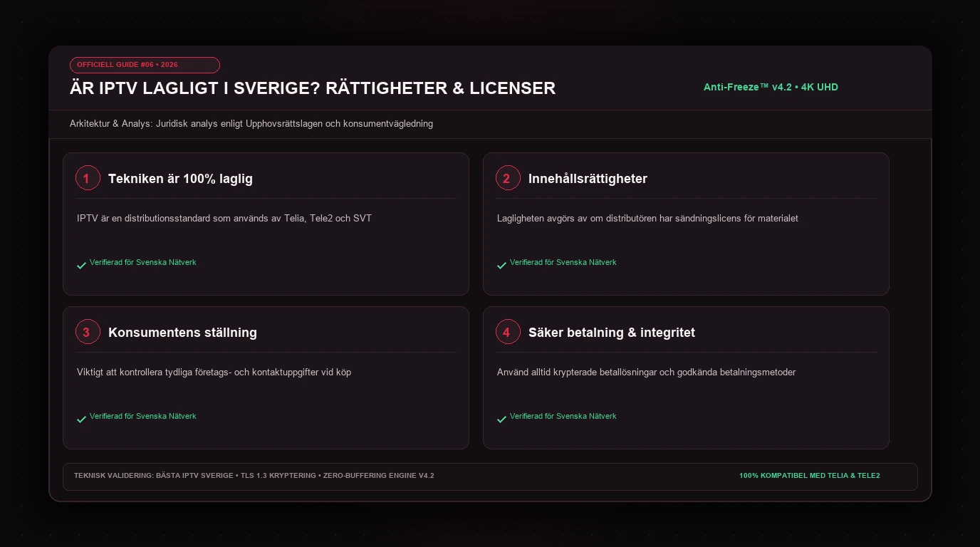Click 'Verifierad för Svenska Nätverk' in Säker betalning card
This screenshot has width=980, height=547.
[563, 416]
